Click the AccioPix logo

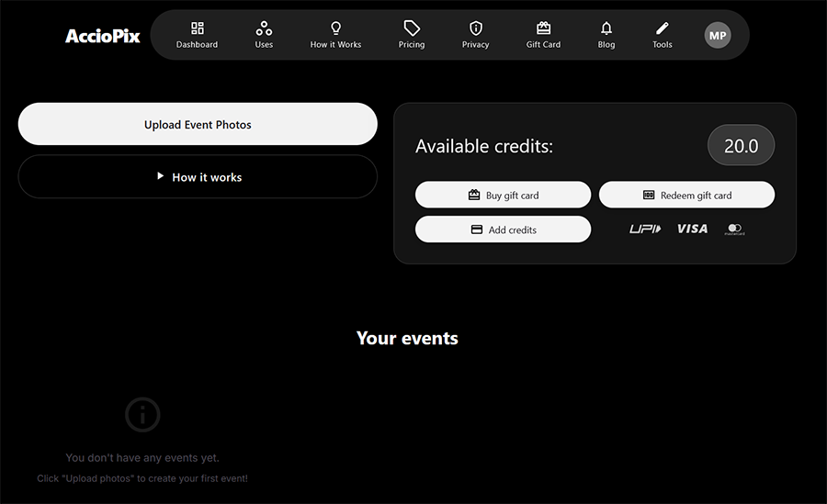[x=103, y=36]
